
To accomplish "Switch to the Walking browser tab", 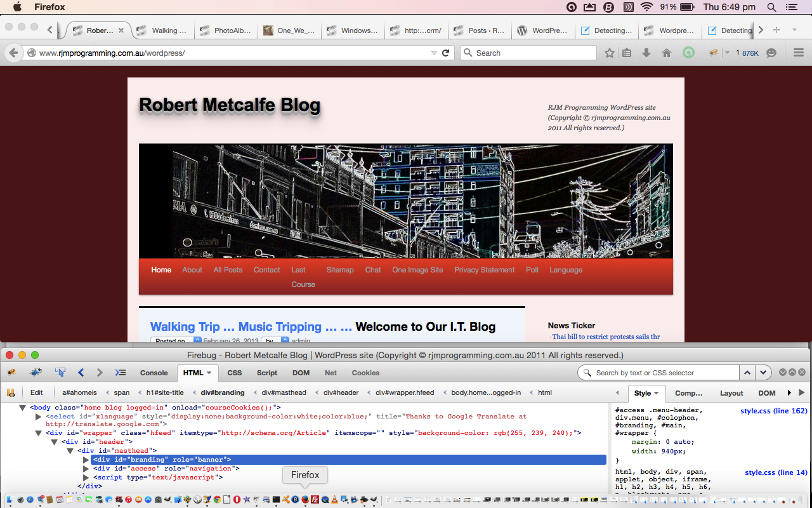I will click(164, 30).
